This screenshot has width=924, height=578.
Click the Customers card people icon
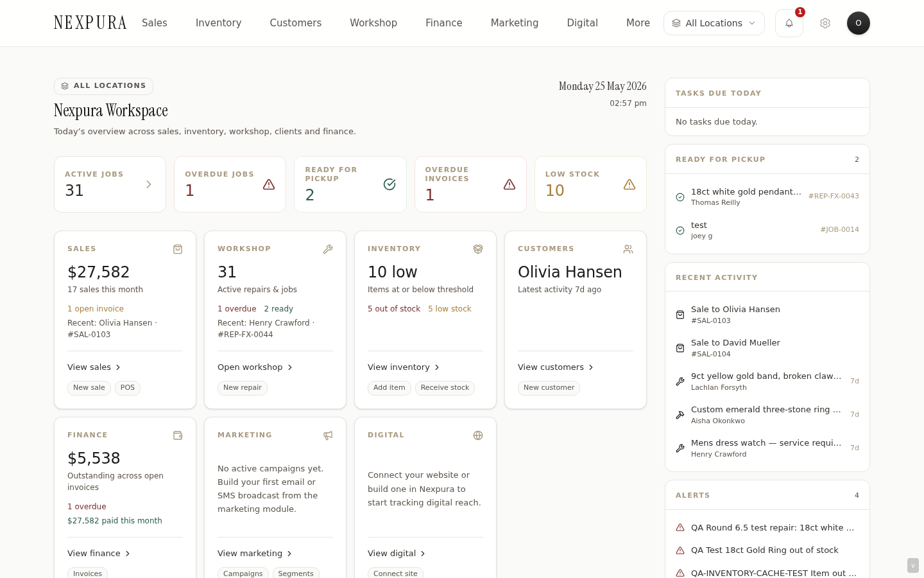pyautogui.click(x=628, y=249)
